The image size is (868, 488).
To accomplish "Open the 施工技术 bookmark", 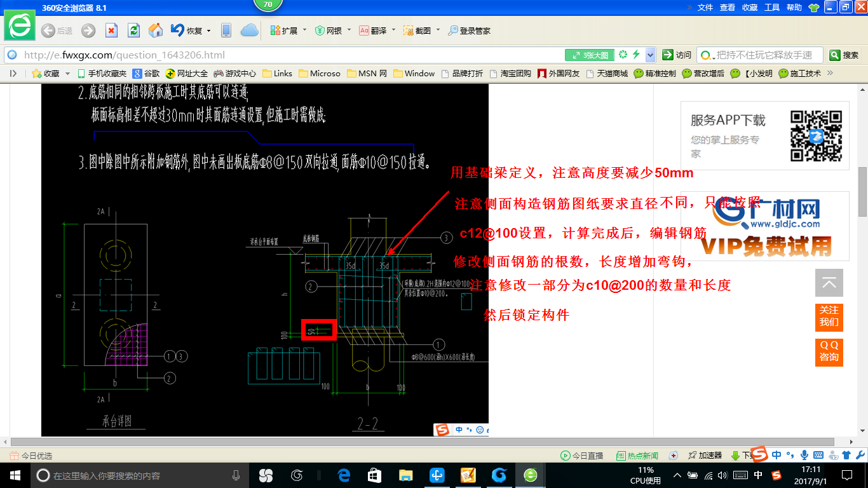I will [x=800, y=74].
